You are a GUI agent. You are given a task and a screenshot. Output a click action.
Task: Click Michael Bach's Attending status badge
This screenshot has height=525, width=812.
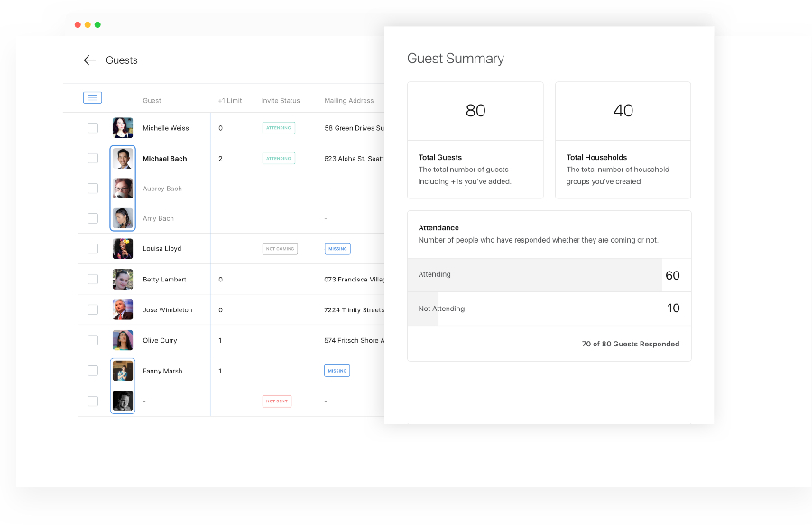[x=279, y=159]
